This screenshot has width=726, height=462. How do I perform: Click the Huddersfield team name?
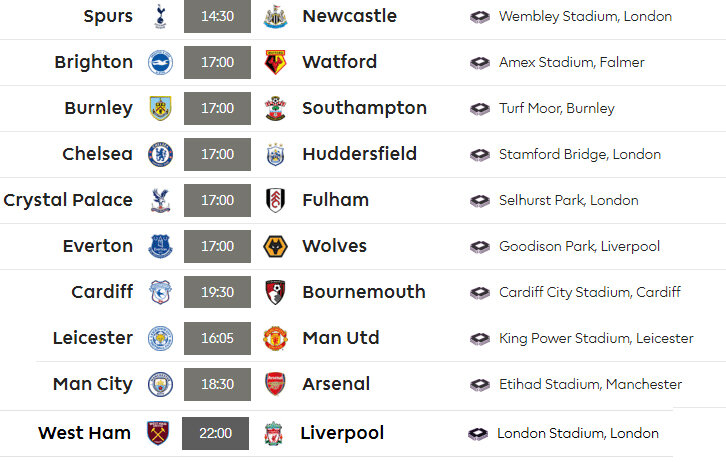click(360, 154)
